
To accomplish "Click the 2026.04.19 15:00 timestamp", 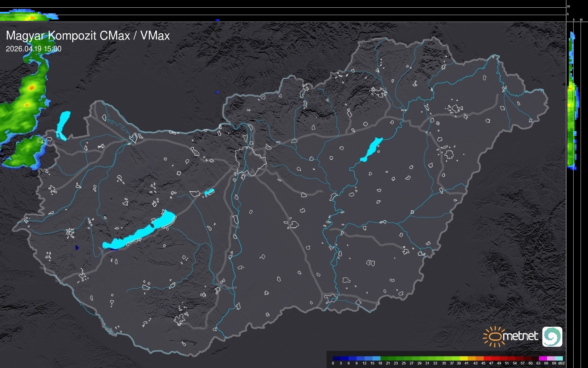I will (x=34, y=49).
